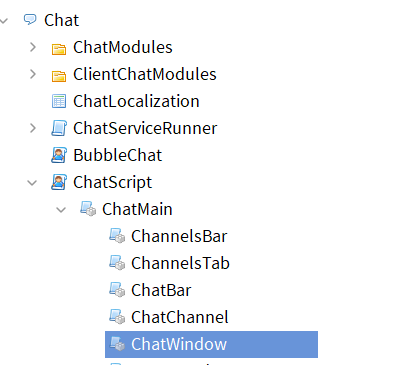Select the ChannelsTab label

180,263
